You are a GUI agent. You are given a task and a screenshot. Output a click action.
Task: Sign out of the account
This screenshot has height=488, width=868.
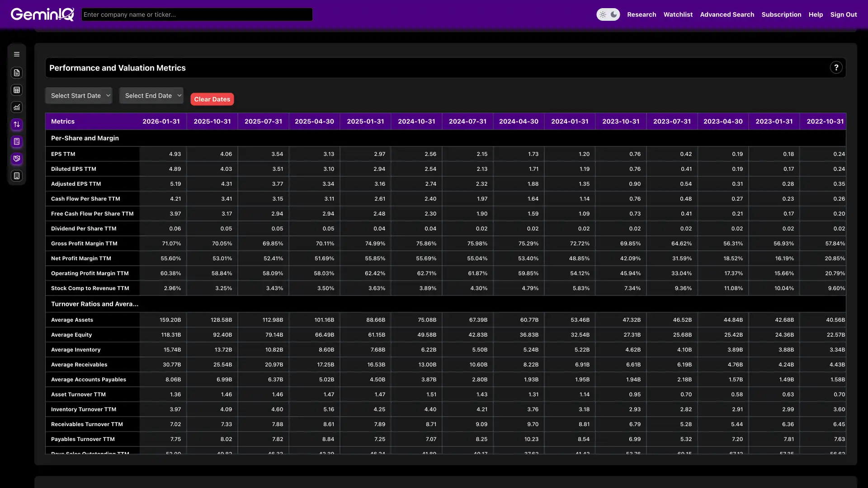click(844, 14)
